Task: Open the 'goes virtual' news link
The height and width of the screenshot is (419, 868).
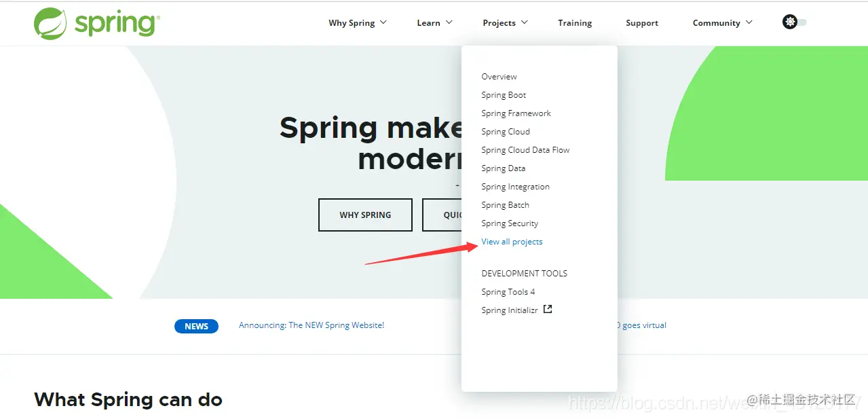Action: pos(641,325)
